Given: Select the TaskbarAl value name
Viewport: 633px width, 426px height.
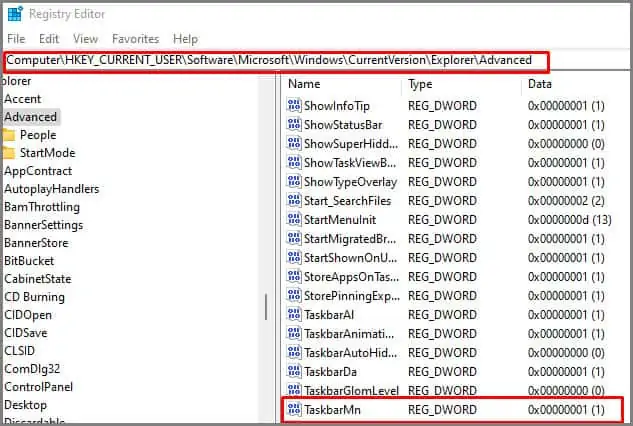Looking at the screenshot, I should [x=329, y=315].
